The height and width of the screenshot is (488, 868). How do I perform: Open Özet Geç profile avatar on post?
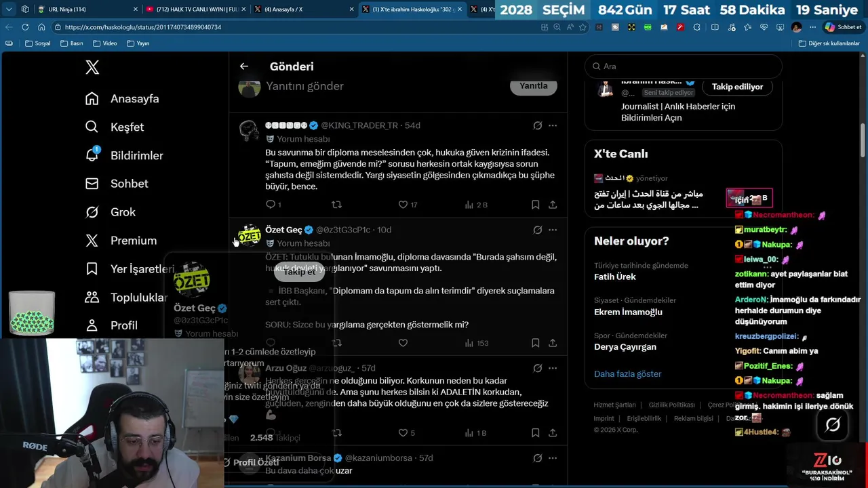tap(250, 236)
